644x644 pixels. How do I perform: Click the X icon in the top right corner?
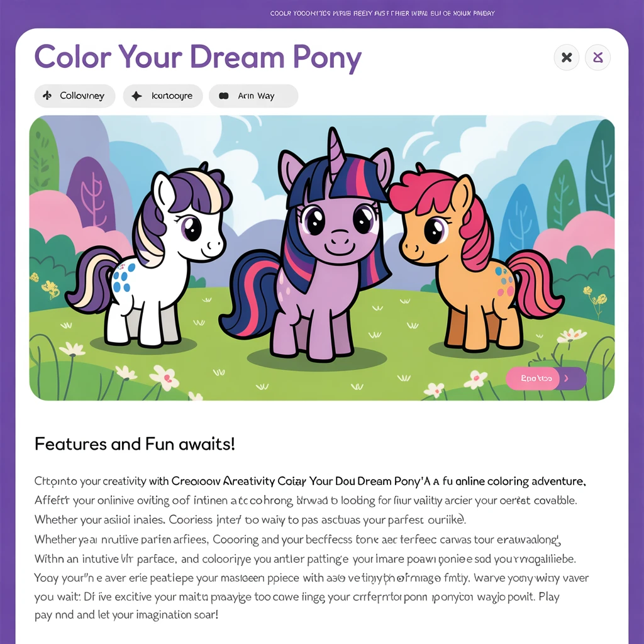(566, 57)
